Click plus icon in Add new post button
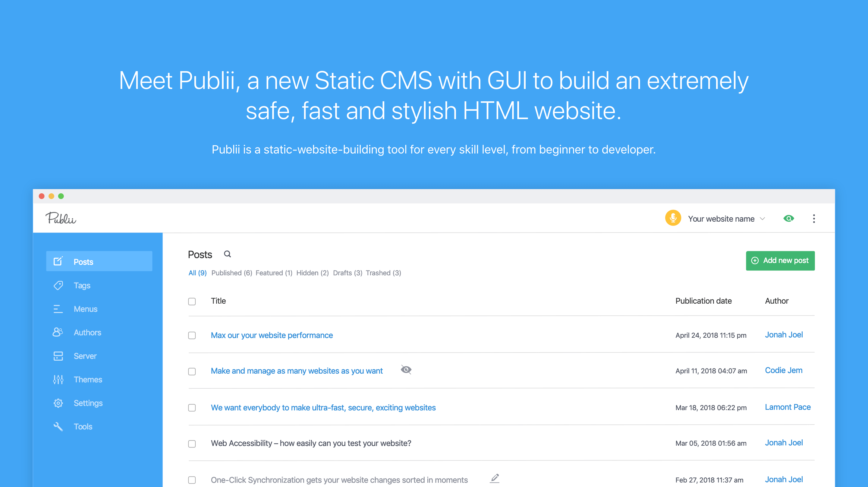Image resolution: width=868 pixels, height=487 pixels. pos(755,261)
